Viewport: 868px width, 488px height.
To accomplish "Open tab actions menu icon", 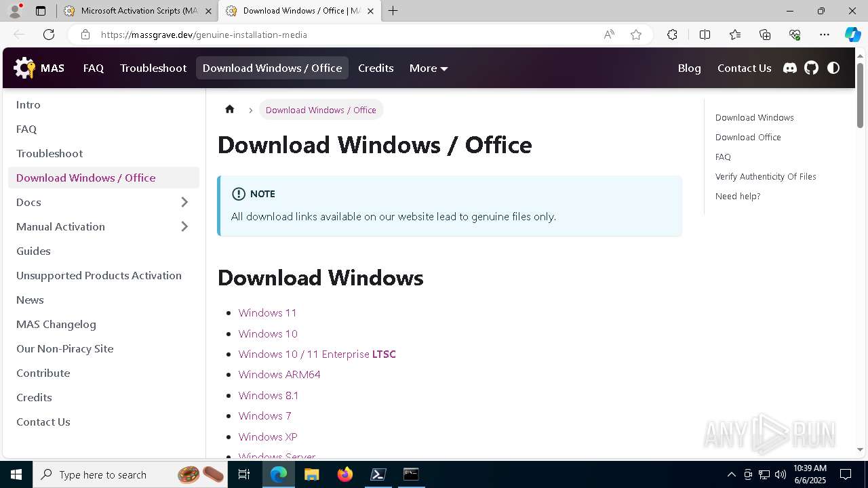I will (41, 11).
